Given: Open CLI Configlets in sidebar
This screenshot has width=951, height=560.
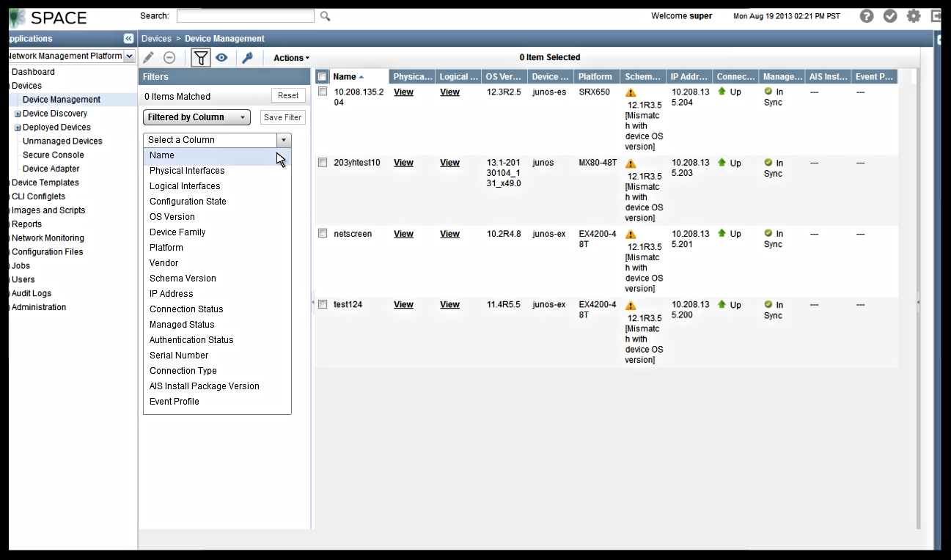Looking at the screenshot, I should pyautogui.click(x=38, y=197).
